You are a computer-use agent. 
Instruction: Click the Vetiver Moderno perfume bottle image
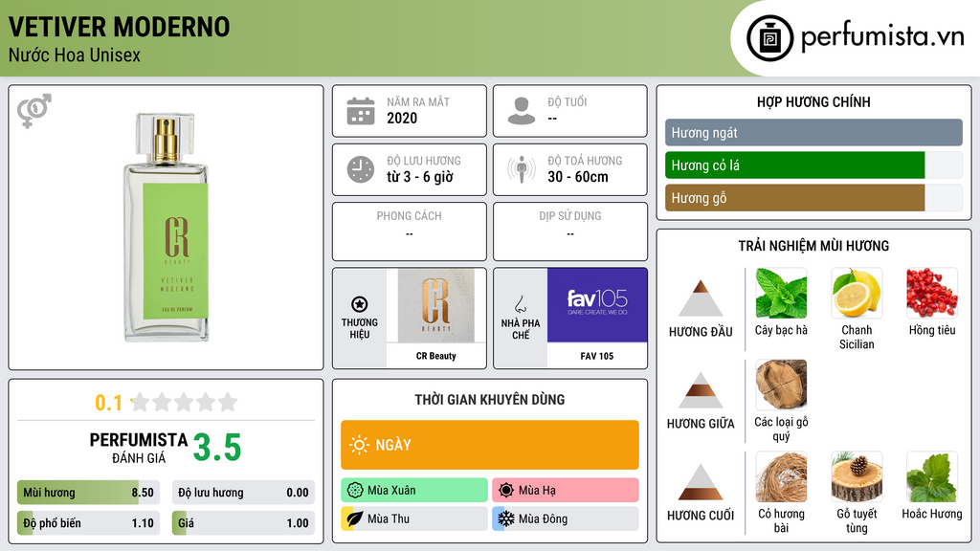click(x=166, y=228)
